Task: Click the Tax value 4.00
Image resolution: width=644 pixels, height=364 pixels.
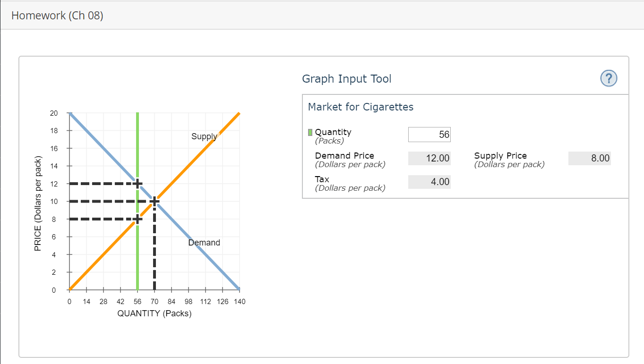Action: [x=429, y=182]
